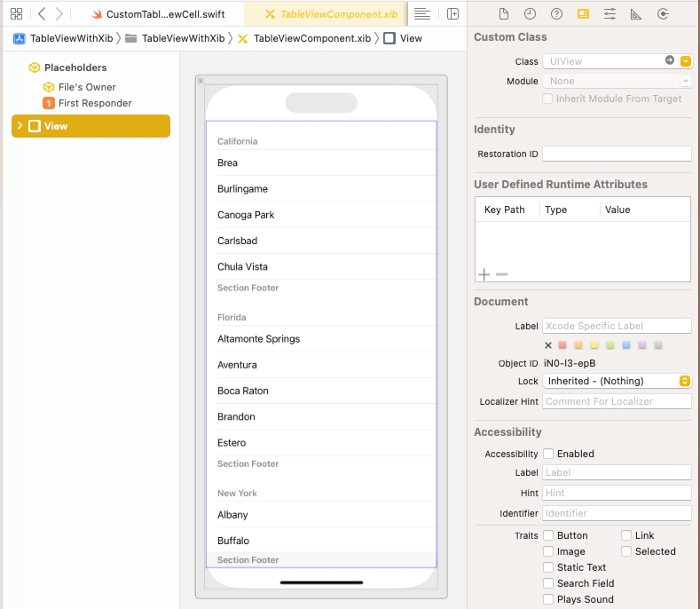Check the Button trait checkbox
700x609 pixels.
click(x=548, y=535)
